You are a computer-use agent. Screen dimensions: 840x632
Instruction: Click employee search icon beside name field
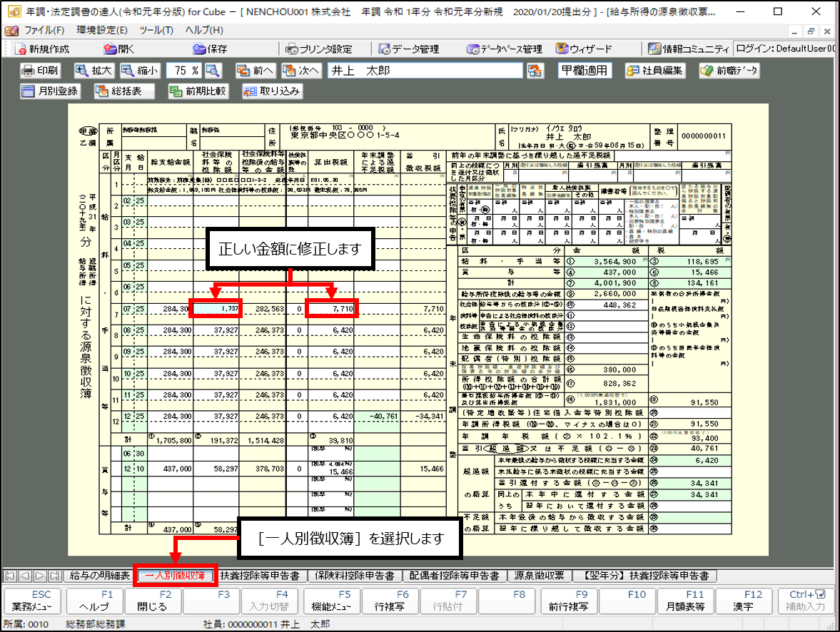[535, 70]
